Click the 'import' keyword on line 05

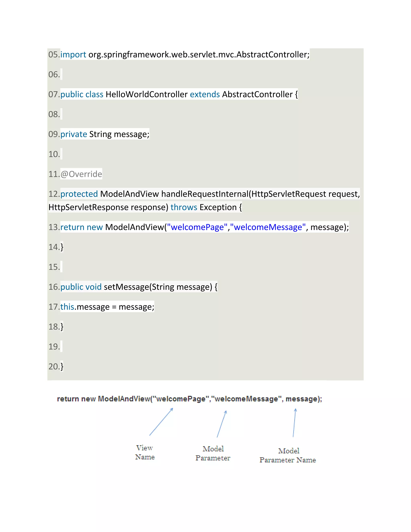click(73, 54)
